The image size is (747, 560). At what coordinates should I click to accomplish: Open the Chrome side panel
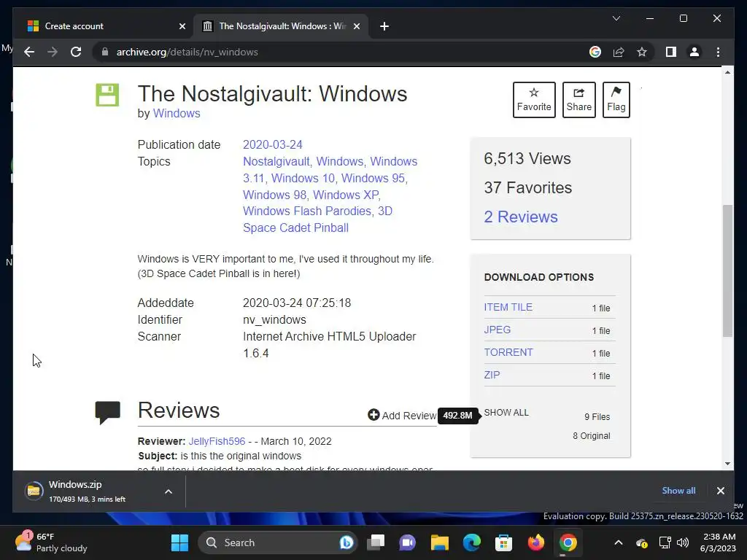tap(671, 52)
